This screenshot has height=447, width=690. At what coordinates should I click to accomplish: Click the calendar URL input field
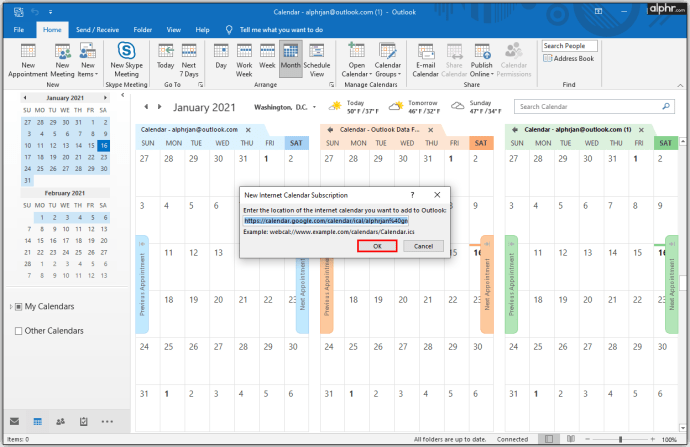pyautogui.click(x=326, y=220)
